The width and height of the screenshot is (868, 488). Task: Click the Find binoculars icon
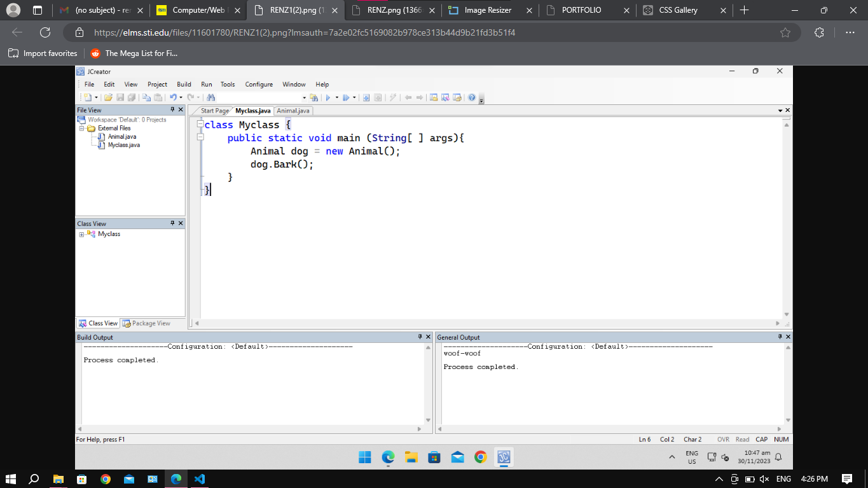coord(211,97)
